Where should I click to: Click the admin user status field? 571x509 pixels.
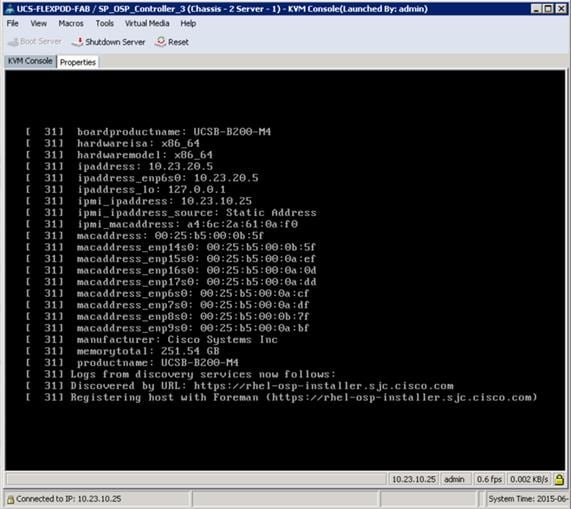click(454, 479)
